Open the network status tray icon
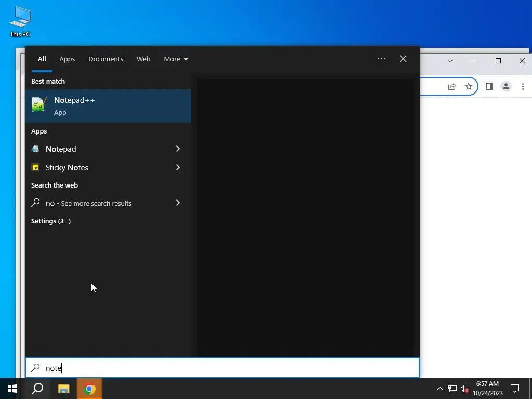 click(x=453, y=389)
